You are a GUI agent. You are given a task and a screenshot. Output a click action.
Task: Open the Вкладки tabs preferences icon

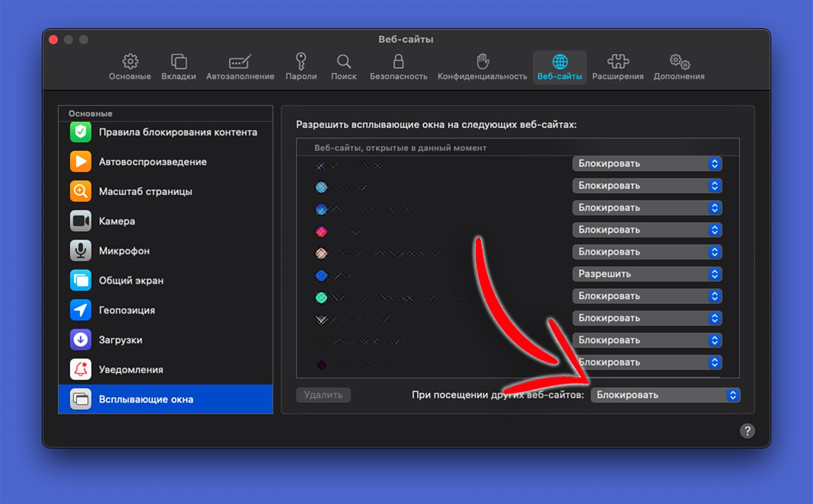178,62
